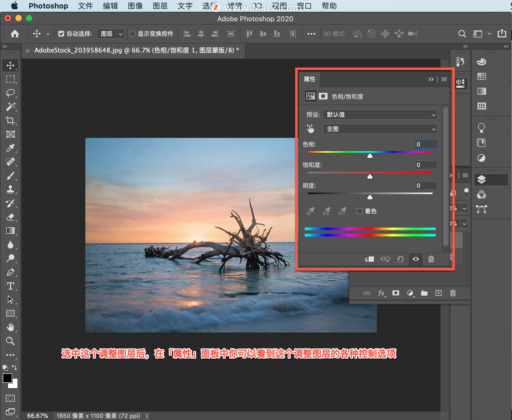Toggle the Auto-Select checkbox (自动选择)
512x420 pixels.
pyautogui.click(x=61, y=34)
